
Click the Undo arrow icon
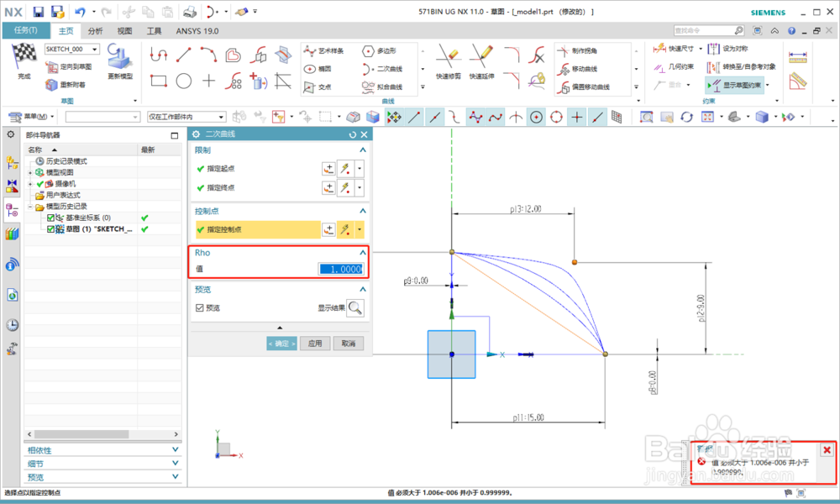(x=80, y=12)
